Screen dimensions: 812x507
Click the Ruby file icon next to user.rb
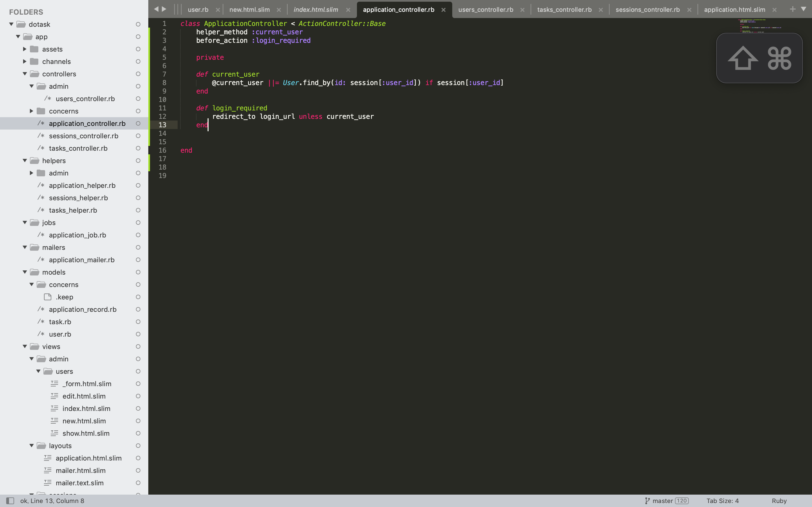(x=41, y=334)
